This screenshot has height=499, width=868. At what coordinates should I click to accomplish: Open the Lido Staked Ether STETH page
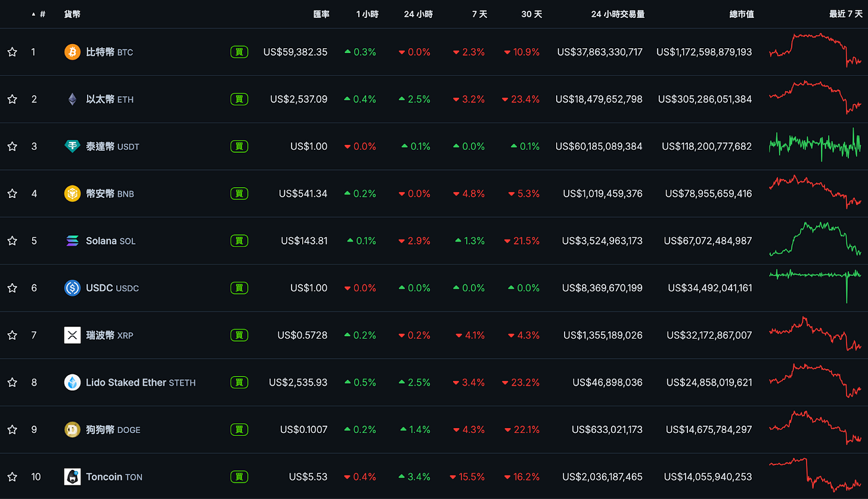pos(141,382)
